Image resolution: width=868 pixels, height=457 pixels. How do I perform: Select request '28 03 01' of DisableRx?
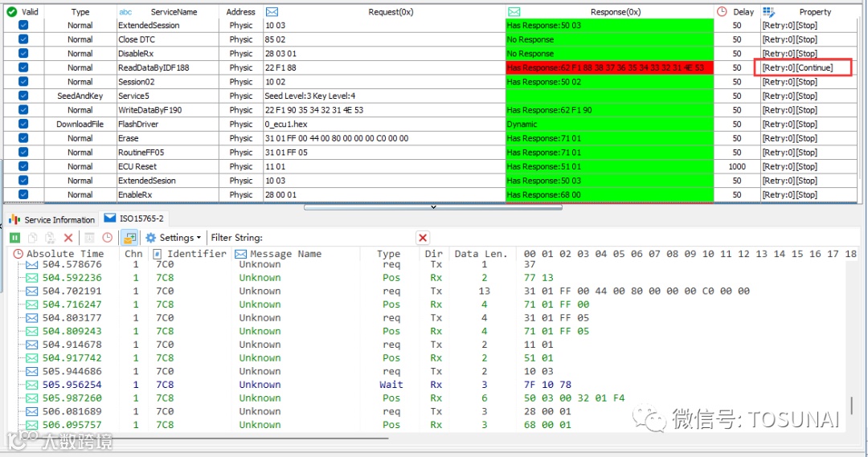(x=384, y=54)
